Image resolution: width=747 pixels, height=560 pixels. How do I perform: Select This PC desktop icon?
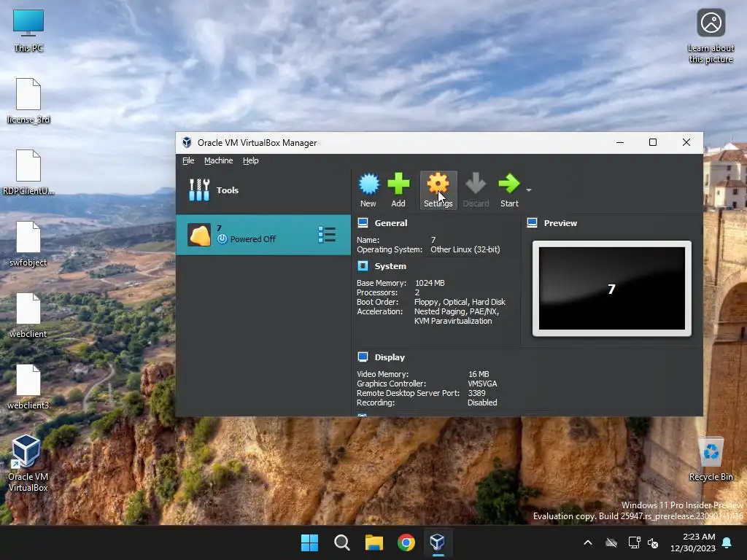coord(28,31)
